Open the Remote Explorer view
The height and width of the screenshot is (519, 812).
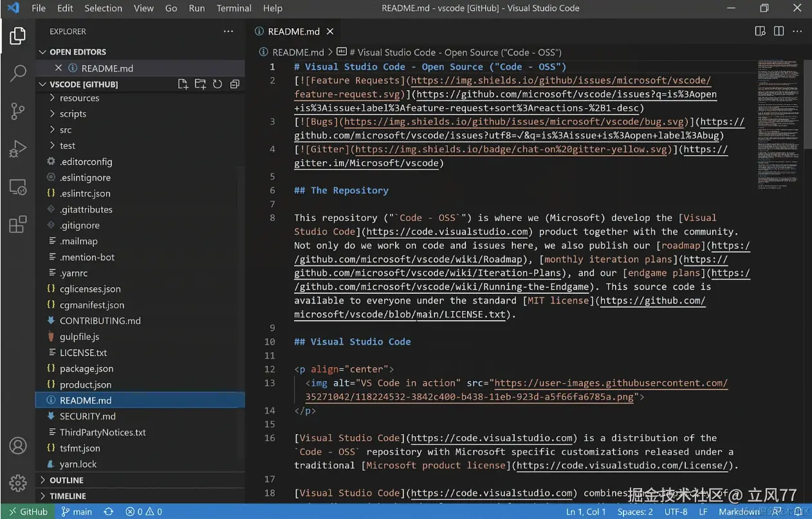click(x=18, y=187)
